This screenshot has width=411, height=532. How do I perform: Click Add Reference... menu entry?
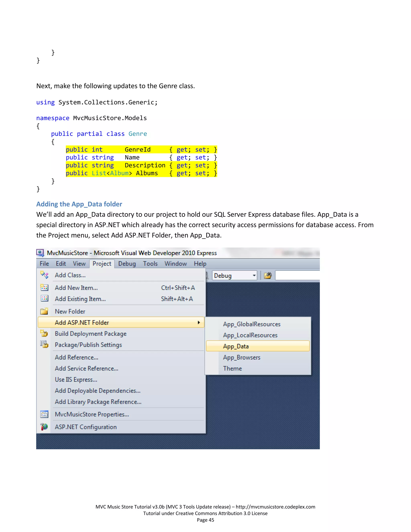[x=76, y=357]
